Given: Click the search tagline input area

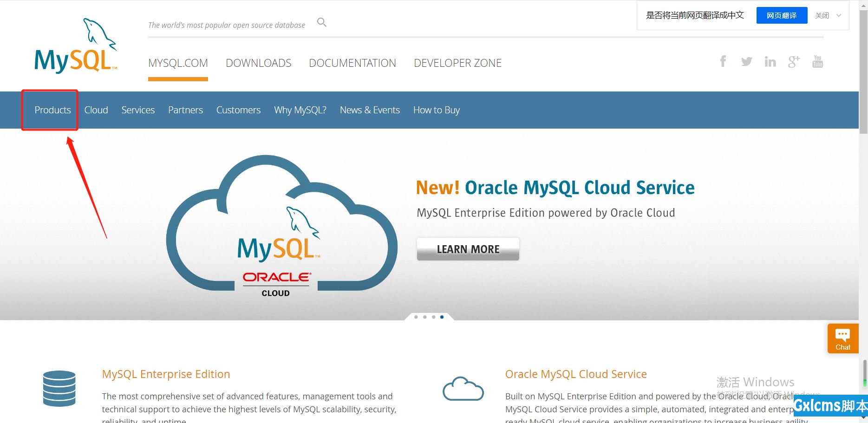Looking at the screenshot, I should tap(227, 25).
